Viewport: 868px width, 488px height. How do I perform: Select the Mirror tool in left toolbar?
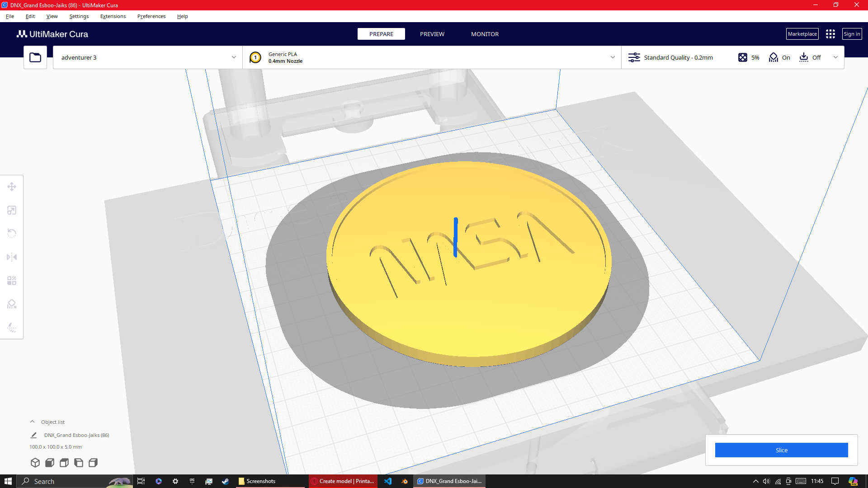pos(12,257)
